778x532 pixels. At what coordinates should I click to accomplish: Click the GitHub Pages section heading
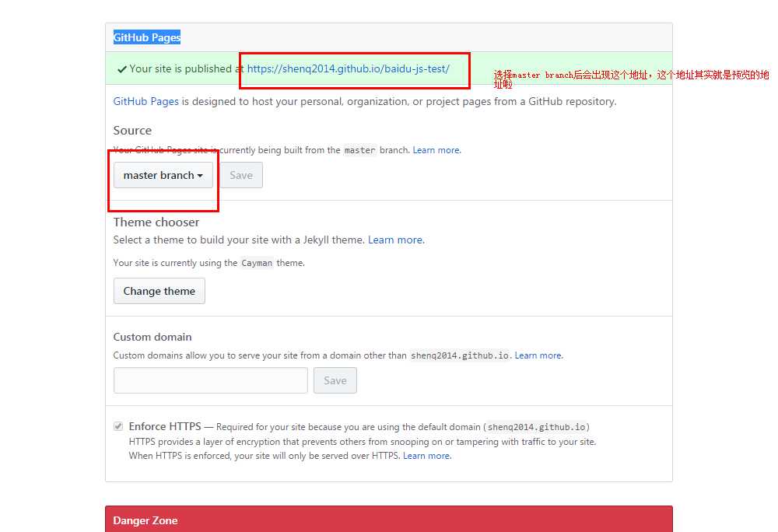[147, 37]
